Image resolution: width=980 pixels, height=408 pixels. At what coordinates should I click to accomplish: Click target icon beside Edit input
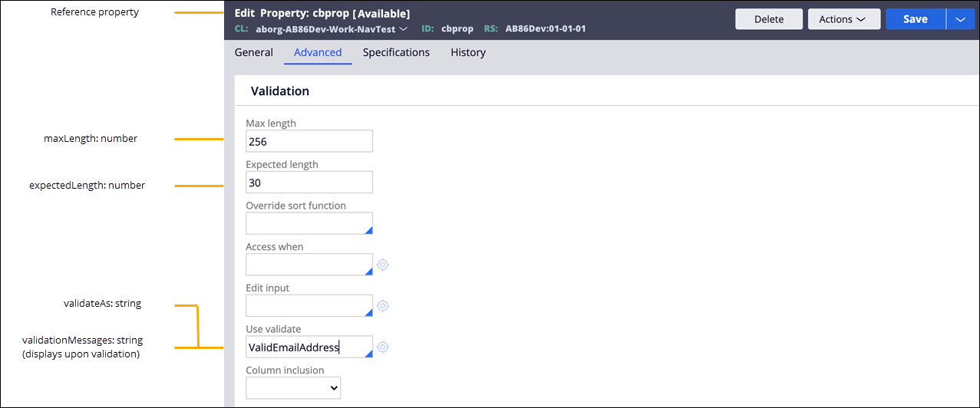coord(383,306)
